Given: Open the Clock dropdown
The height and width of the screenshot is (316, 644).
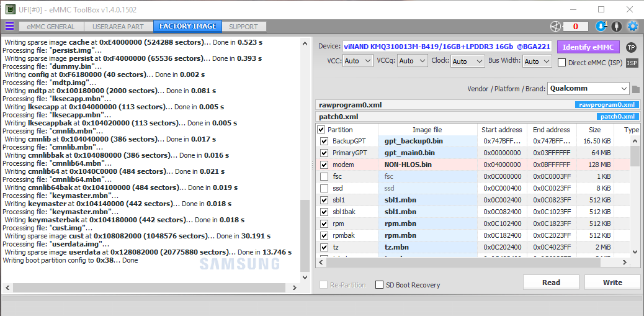Looking at the screenshot, I should [x=468, y=61].
